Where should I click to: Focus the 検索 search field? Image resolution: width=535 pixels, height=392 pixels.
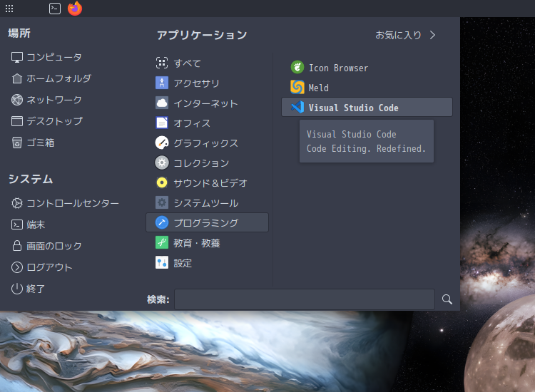(305, 299)
